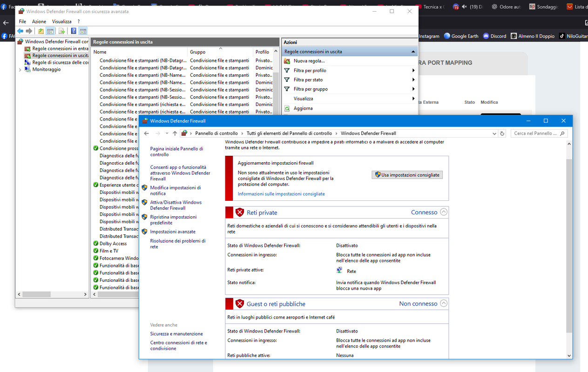Click the Up one level folder icon

[41, 31]
